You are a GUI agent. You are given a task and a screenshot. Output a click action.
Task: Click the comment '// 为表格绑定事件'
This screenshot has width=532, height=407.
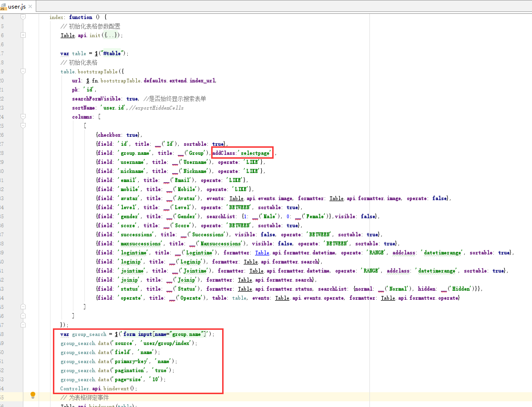point(84,397)
